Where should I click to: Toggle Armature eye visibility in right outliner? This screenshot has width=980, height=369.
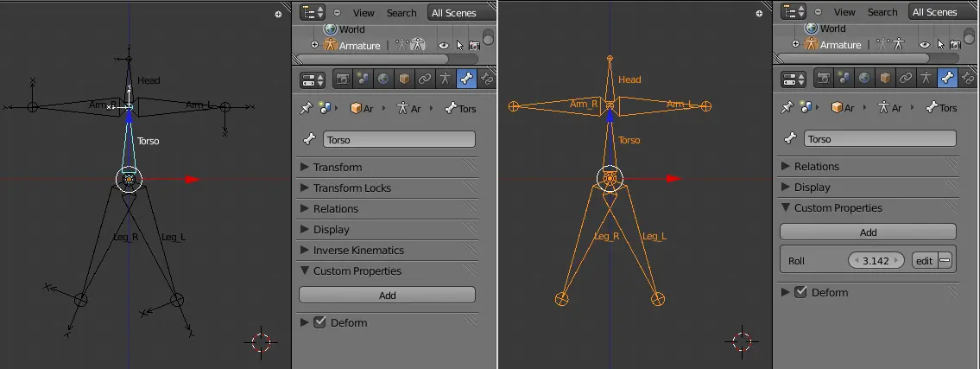click(925, 45)
